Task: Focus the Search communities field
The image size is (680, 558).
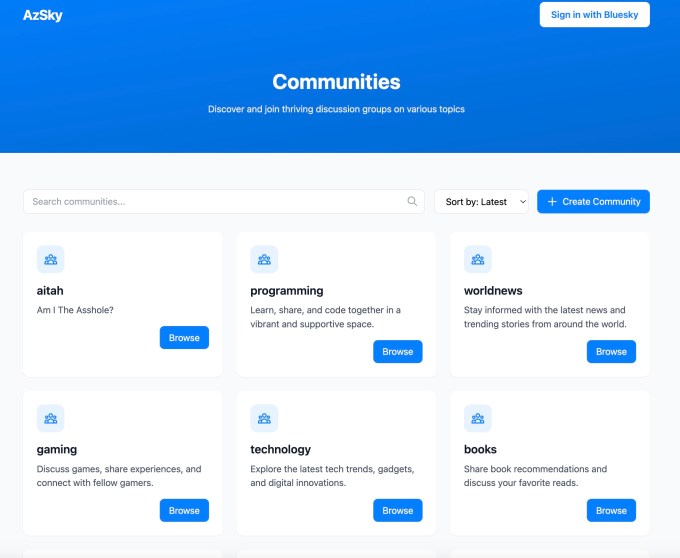Action: coord(224,202)
